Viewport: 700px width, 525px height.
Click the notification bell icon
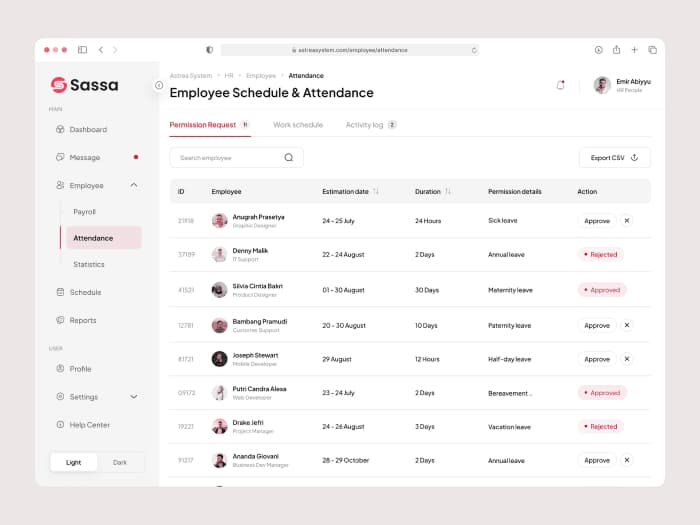tap(560, 85)
